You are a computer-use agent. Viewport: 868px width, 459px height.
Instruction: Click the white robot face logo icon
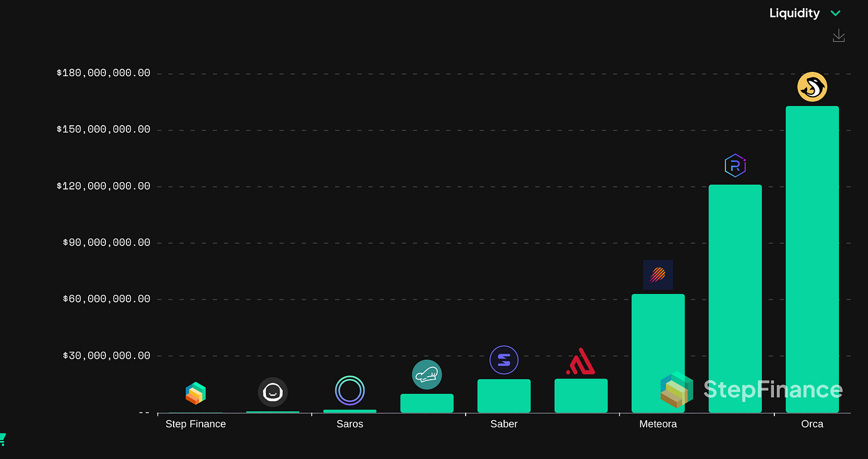[273, 392]
